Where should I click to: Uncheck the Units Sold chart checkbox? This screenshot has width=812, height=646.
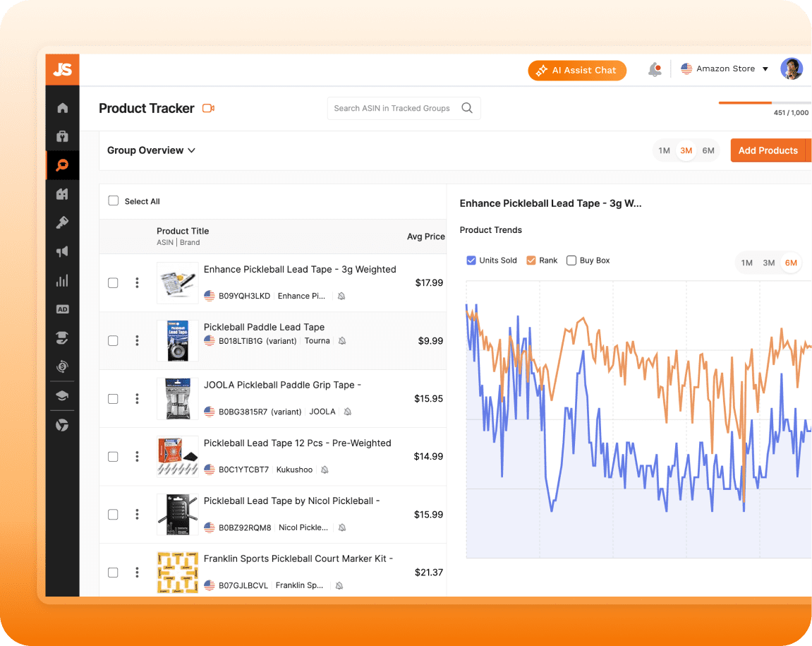[x=471, y=261]
